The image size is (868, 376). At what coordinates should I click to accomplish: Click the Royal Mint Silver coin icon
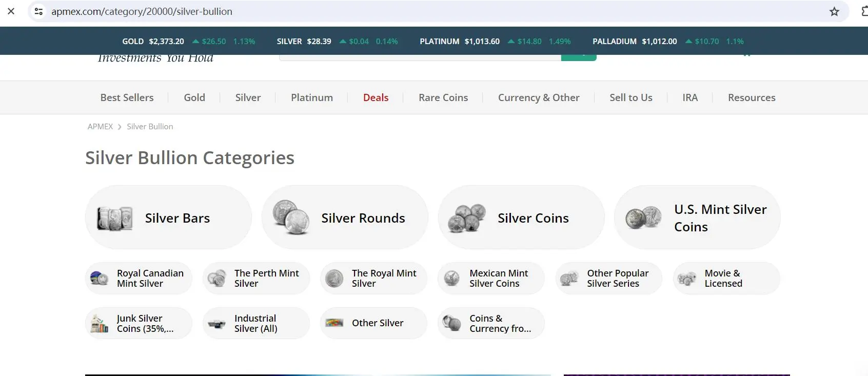click(x=334, y=279)
